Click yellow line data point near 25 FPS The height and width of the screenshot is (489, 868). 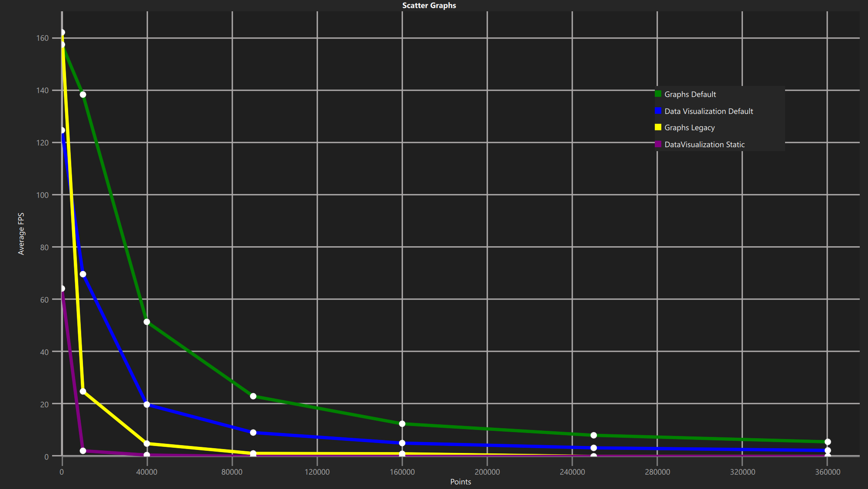coord(83,391)
